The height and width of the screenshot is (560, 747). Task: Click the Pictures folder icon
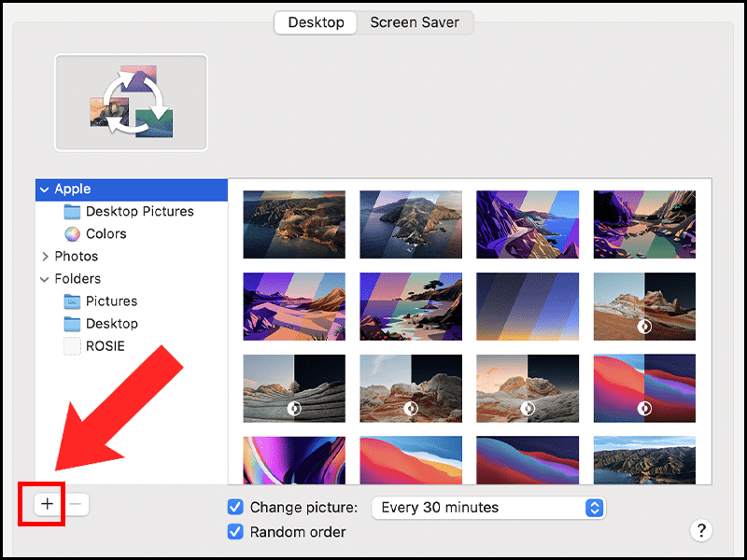[x=72, y=301]
